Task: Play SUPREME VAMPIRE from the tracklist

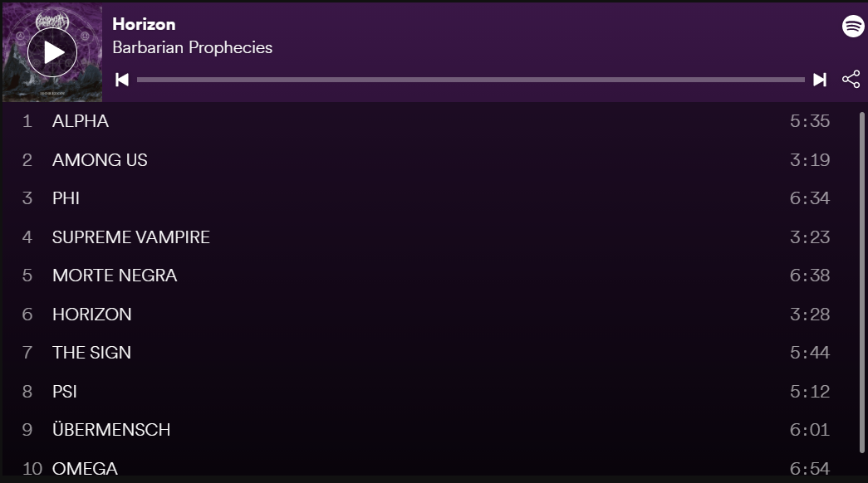Action: click(131, 237)
